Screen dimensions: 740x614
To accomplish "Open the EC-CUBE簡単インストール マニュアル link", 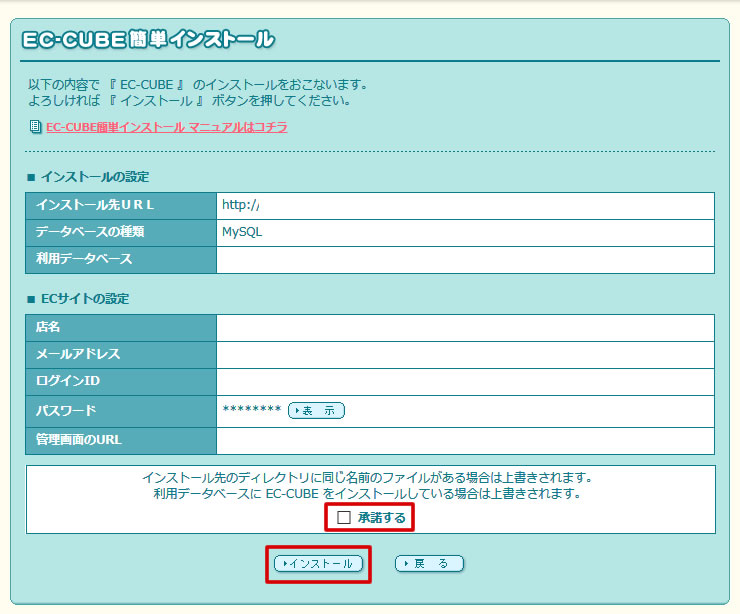I will click(x=166, y=127).
